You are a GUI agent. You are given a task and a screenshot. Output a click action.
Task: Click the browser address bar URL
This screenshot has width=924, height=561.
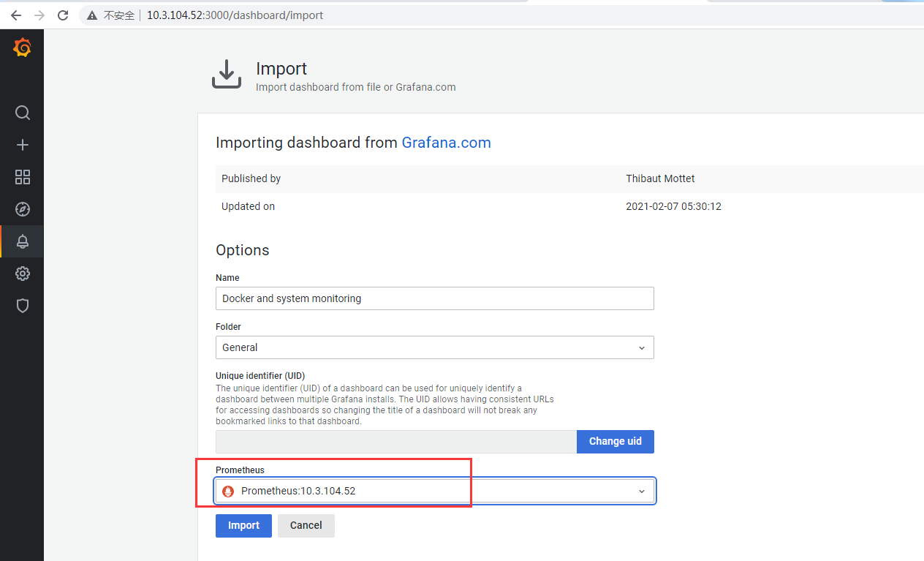(x=235, y=15)
